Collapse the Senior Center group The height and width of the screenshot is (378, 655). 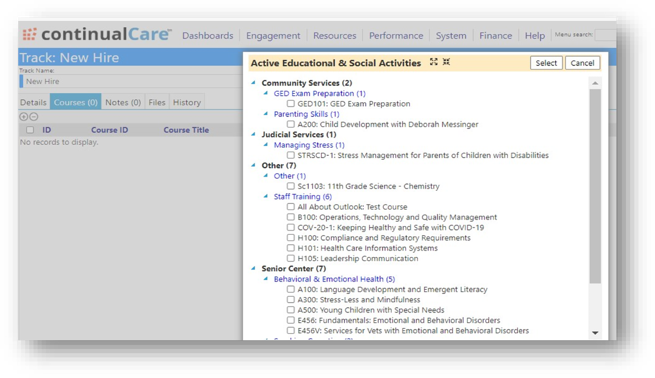point(253,268)
